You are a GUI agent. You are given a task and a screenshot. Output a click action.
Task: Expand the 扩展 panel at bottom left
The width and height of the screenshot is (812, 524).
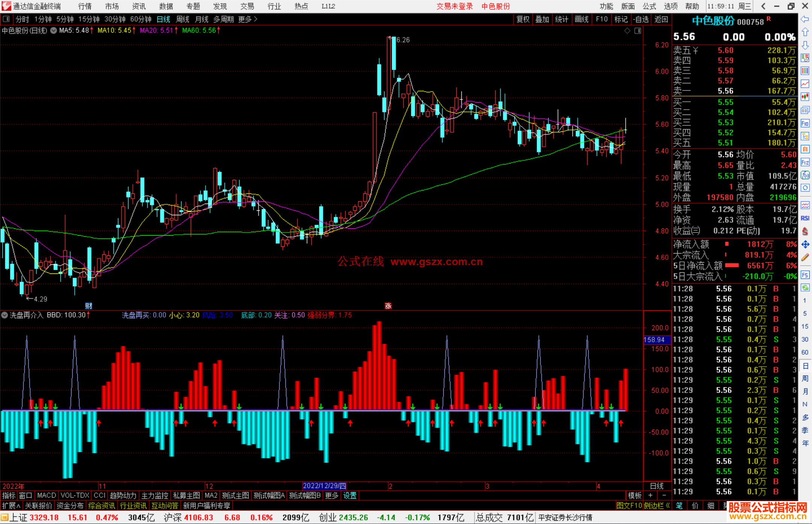click(11, 506)
